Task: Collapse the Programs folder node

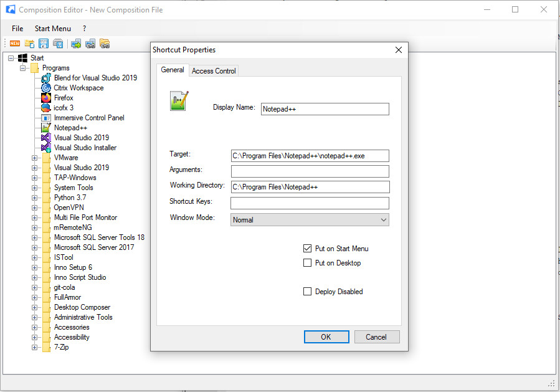Action: (x=23, y=68)
